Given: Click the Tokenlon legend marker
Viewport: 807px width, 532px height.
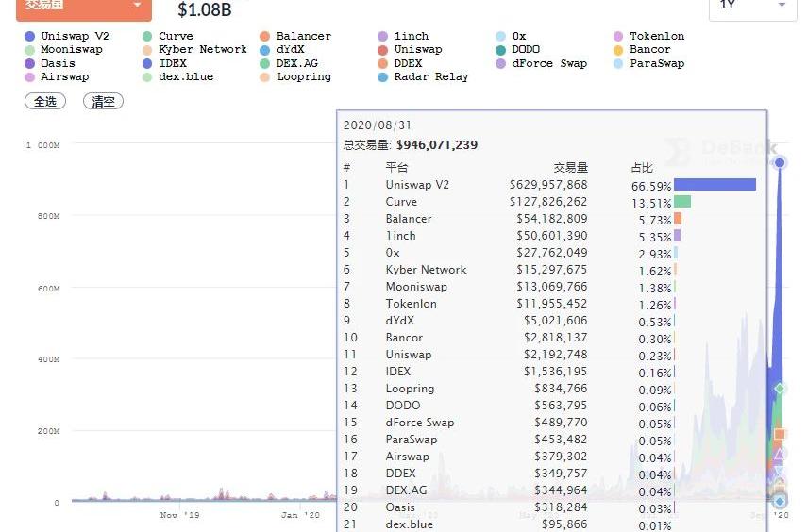Looking at the screenshot, I should 618,36.
